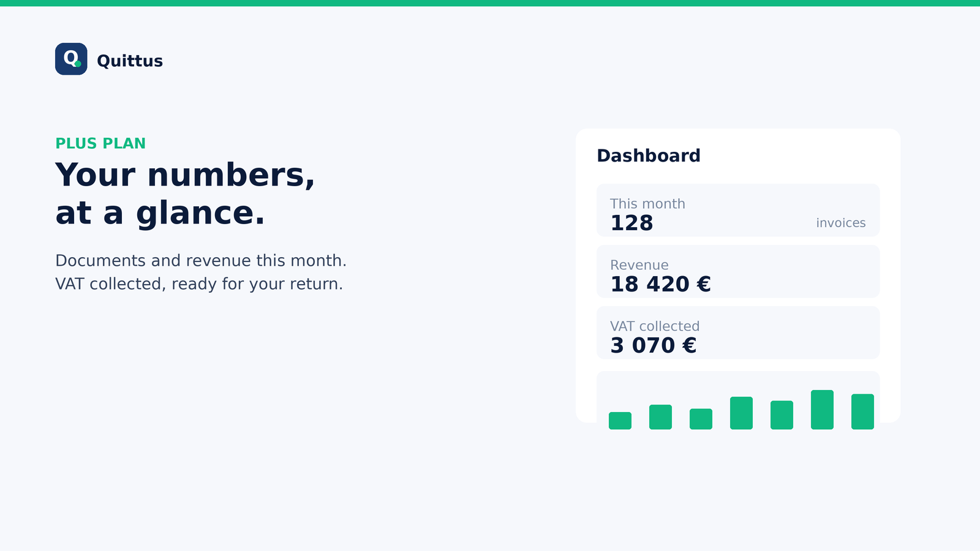Select the third chart bar
The height and width of the screenshot is (551, 980).
coord(701,419)
